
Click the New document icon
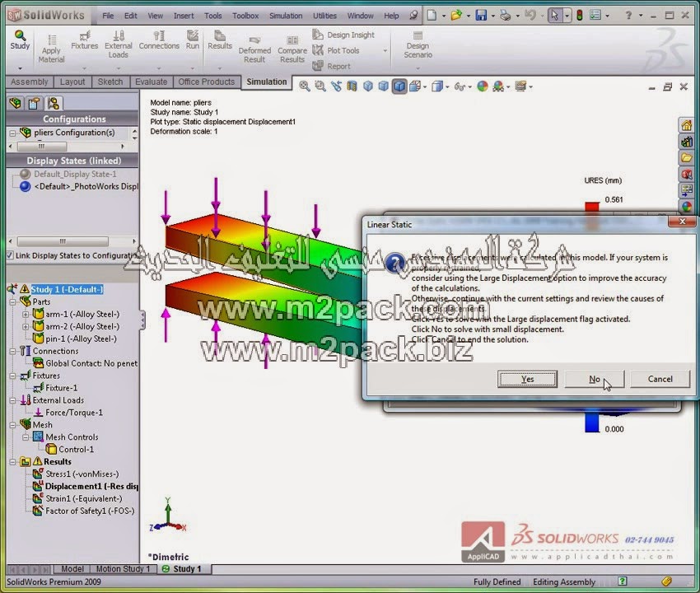click(x=432, y=16)
